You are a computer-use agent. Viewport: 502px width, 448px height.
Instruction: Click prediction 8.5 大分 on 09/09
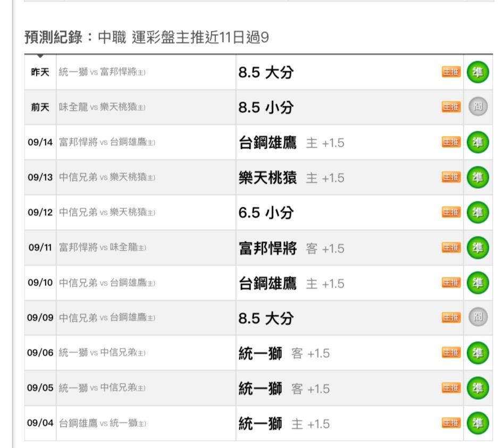pyautogui.click(x=266, y=318)
